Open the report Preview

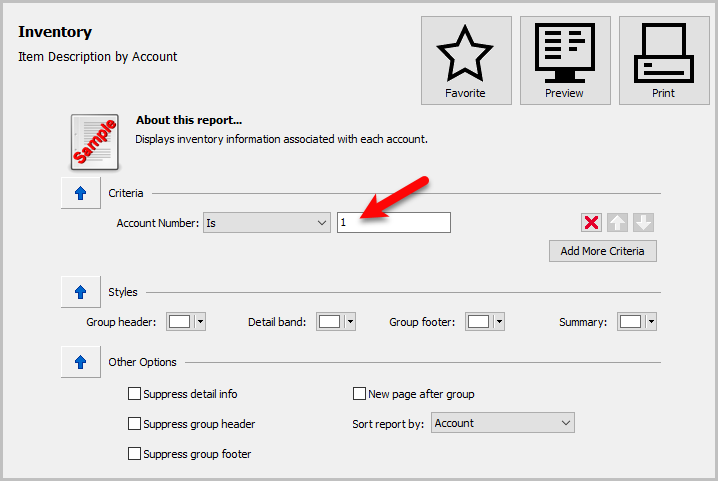click(565, 60)
